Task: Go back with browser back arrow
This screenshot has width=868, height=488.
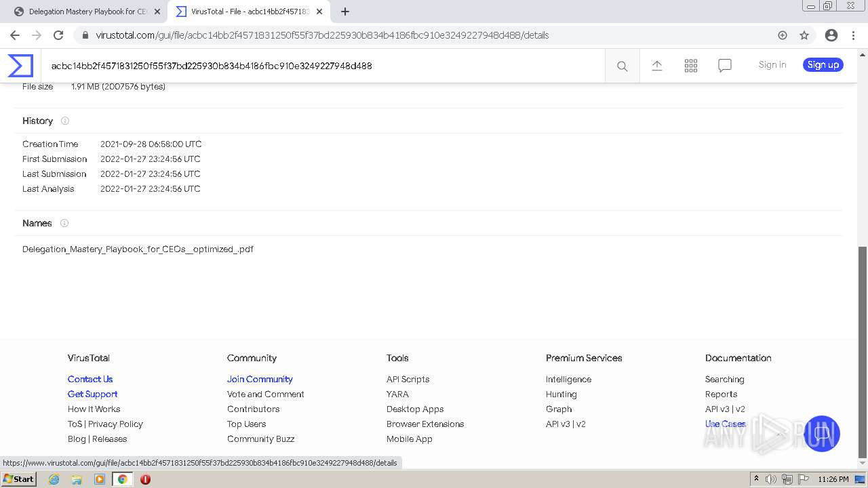Action: [x=15, y=35]
